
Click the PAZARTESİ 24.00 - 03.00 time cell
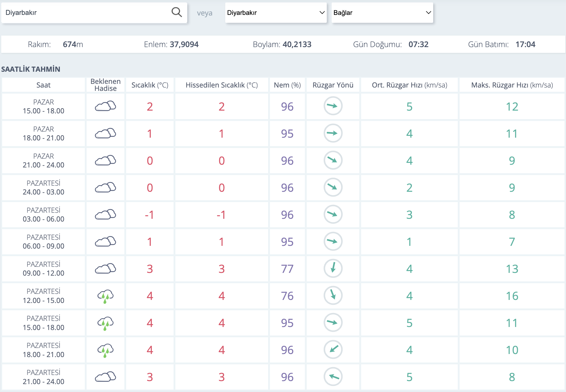(43, 187)
